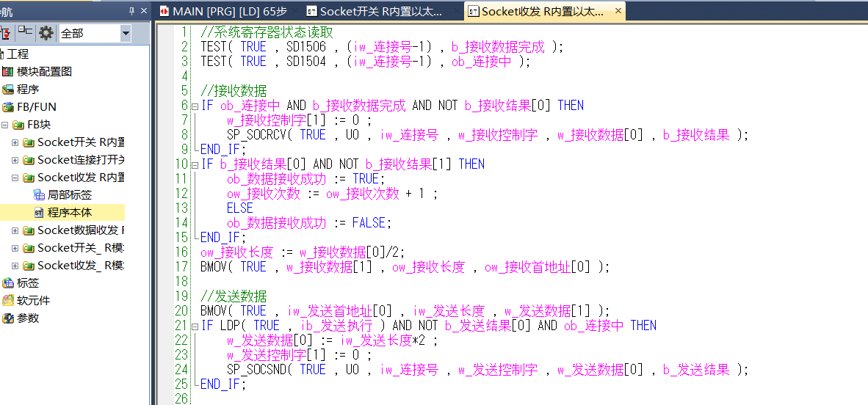Close the Socket收发 editor tab
868x405 pixels.
click(x=618, y=11)
